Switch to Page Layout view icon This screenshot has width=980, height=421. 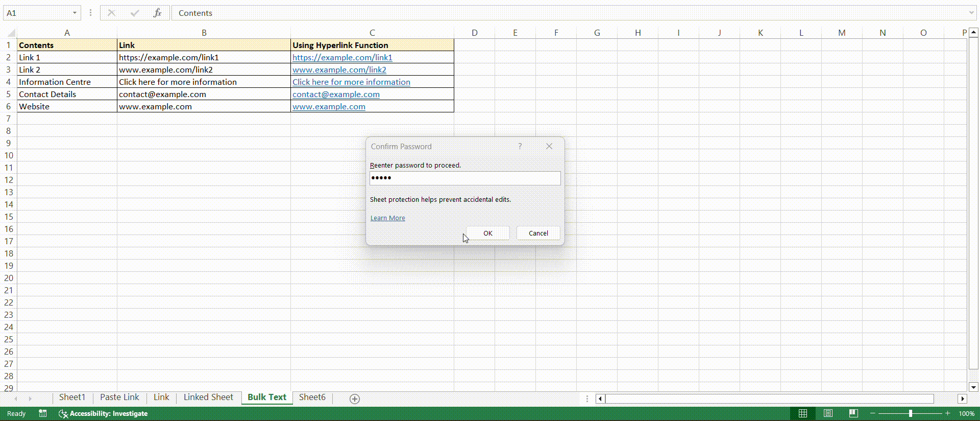click(828, 413)
